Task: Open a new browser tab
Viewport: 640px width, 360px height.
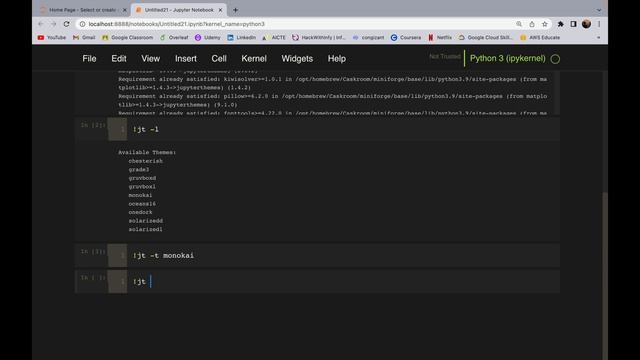Action: (x=235, y=10)
